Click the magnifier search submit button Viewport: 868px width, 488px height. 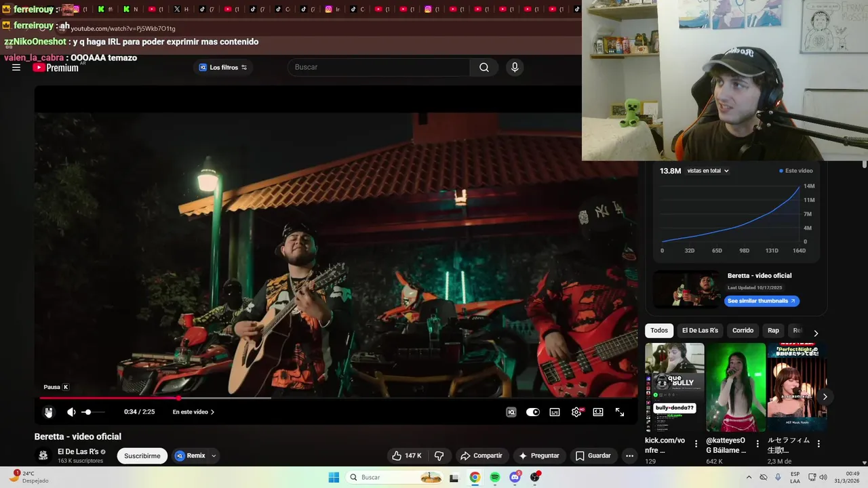tap(484, 67)
